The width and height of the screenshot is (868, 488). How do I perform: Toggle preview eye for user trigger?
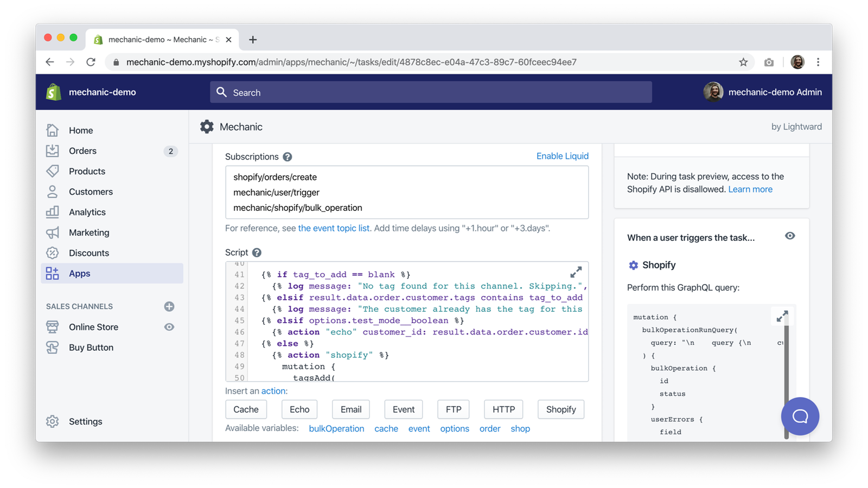coord(790,236)
